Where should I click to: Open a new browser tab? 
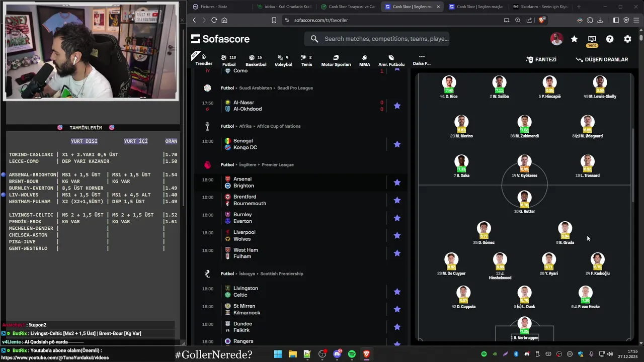coord(579,7)
